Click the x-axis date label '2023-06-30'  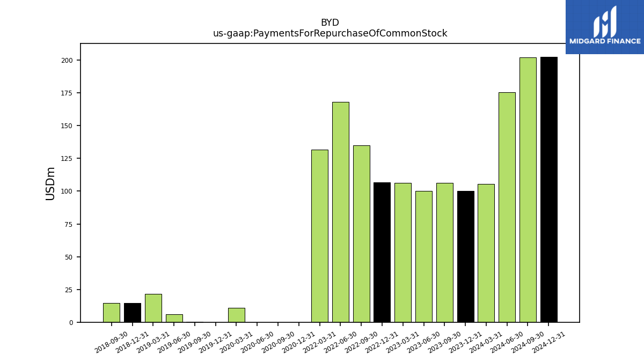pyautogui.click(x=423, y=342)
